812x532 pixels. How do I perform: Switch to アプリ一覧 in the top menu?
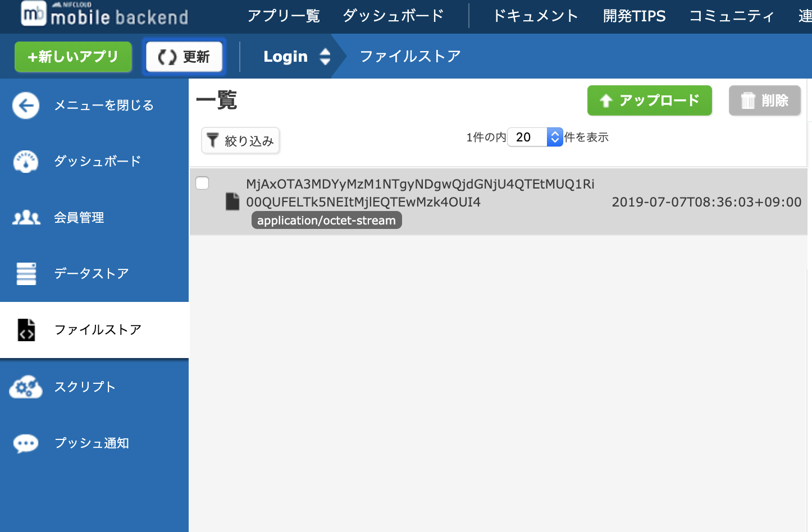[x=284, y=16]
